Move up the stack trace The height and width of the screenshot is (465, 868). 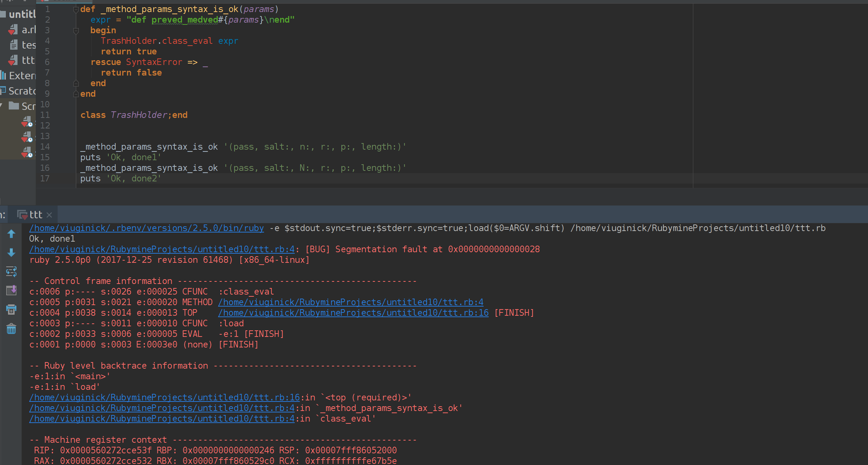click(x=11, y=234)
